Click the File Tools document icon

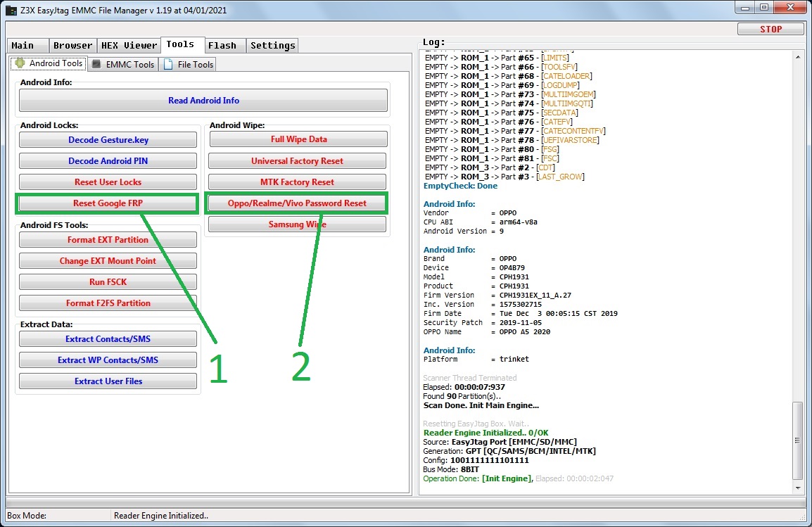click(168, 64)
